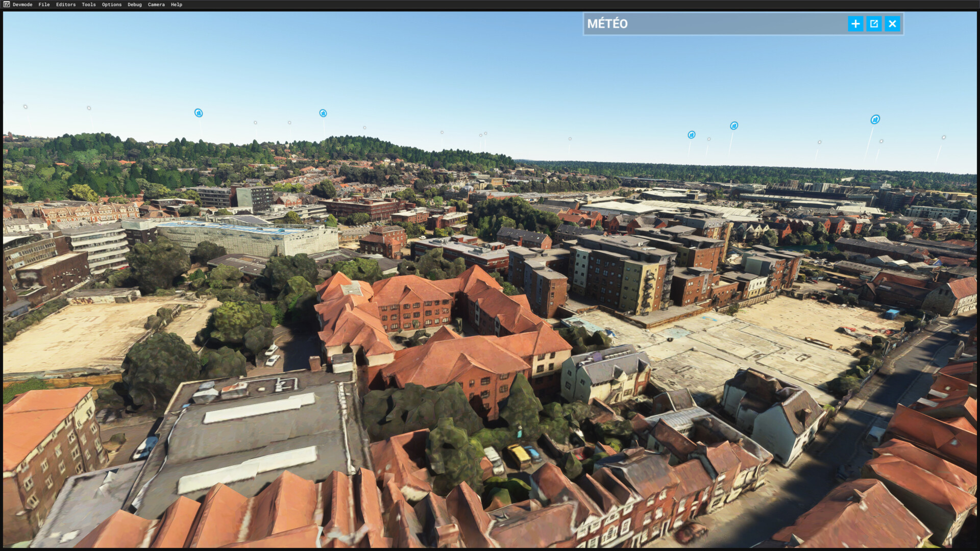Click the Devmode logo icon in menu bar

[x=7, y=5]
